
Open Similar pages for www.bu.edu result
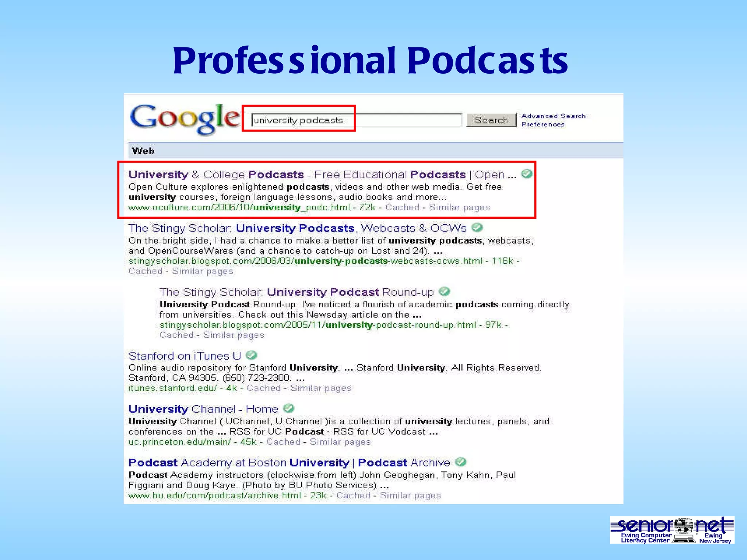(x=410, y=495)
